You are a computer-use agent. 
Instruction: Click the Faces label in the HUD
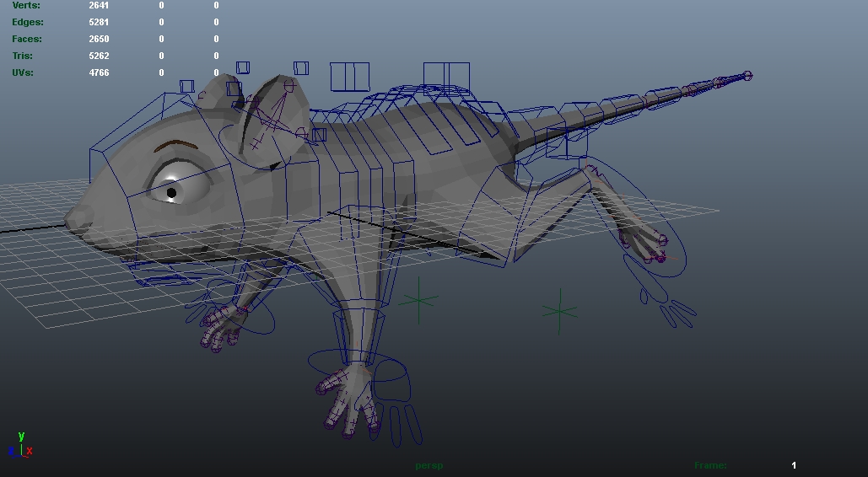pyautogui.click(x=27, y=39)
